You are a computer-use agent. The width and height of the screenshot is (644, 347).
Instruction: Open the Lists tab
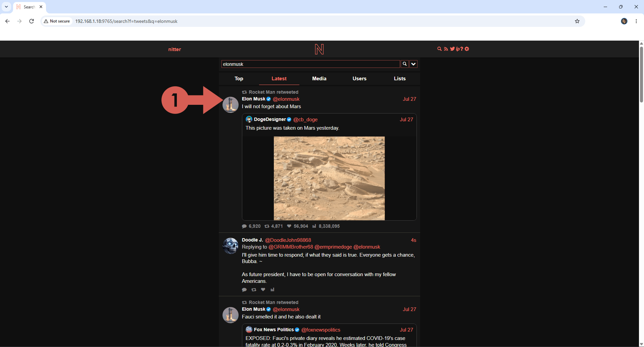(400, 79)
